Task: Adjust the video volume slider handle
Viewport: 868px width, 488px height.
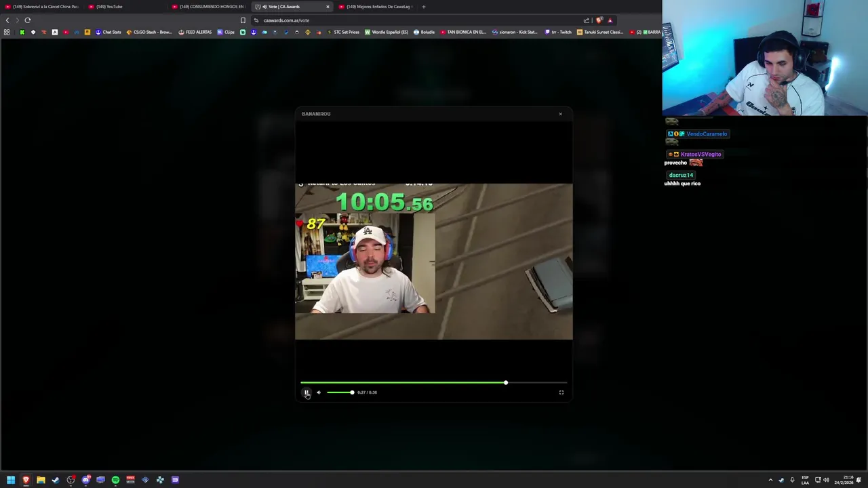Action: [x=352, y=392]
